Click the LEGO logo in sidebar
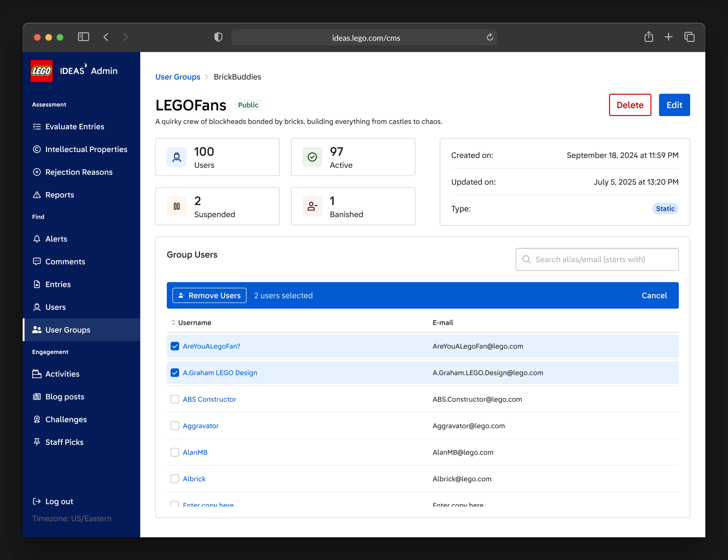Image resolution: width=728 pixels, height=560 pixels. (42, 71)
